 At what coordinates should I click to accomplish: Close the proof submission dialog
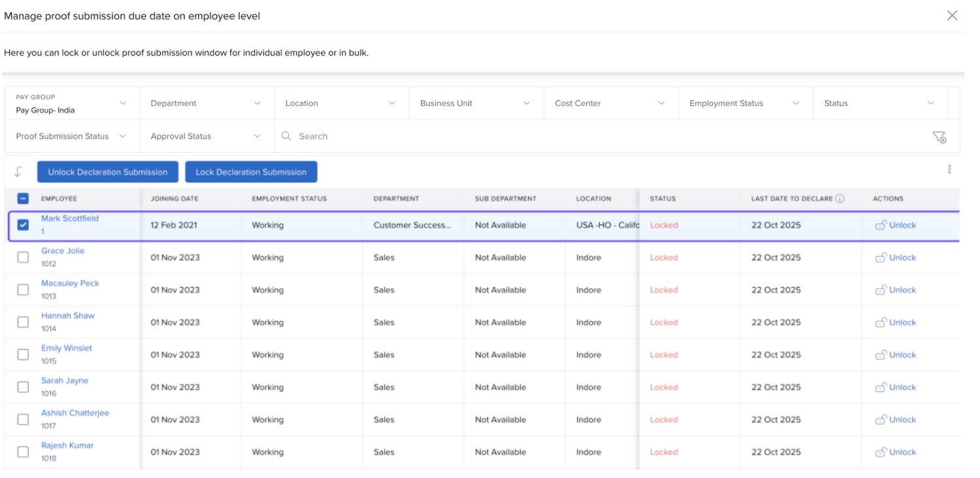(x=952, y=16)
